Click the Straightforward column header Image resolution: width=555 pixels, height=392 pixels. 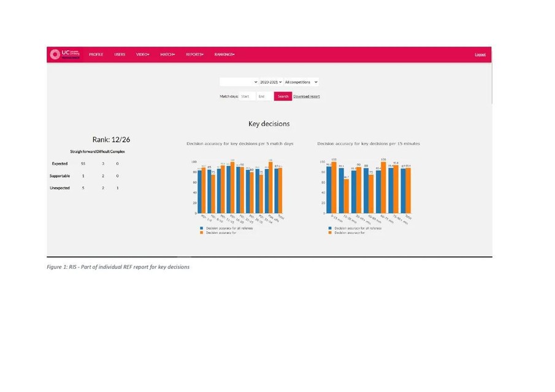click(x=83, y=152)
